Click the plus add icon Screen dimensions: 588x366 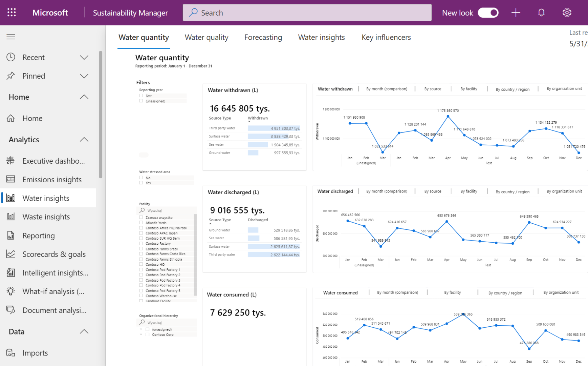tap(516, 13)
